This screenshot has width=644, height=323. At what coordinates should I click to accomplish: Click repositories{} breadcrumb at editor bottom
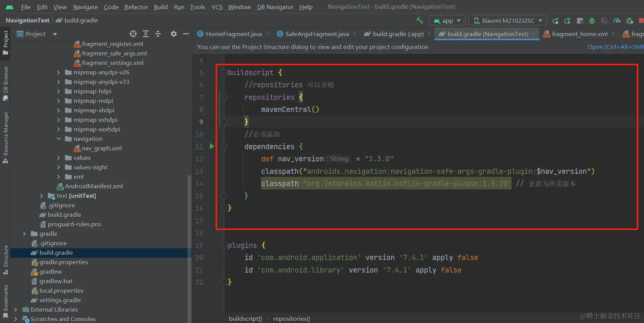[291, 318]
